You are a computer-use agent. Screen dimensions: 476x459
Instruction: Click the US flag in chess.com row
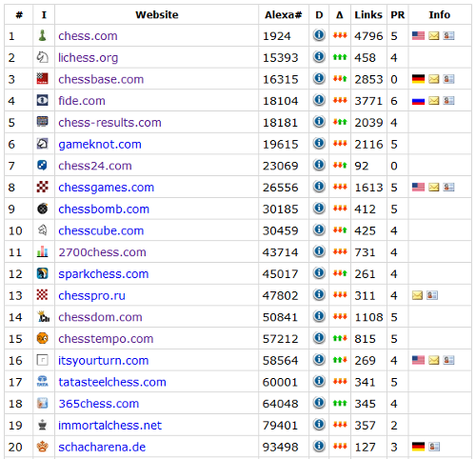(x=418, y=35)
